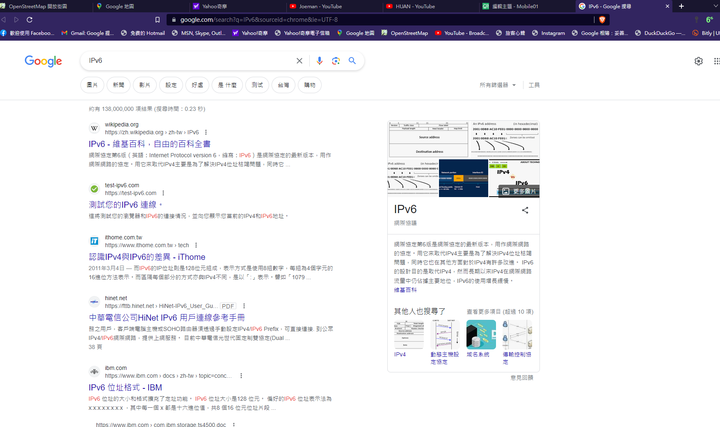Viewport: 720px width, 427px height.
Task: Open more options for the wikipedia.org result
Action: (206, 132)
